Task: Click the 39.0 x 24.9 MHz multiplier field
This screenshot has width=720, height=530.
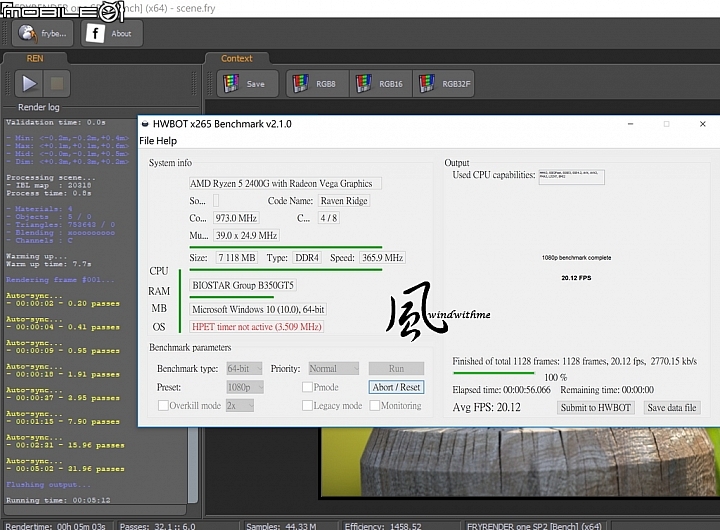Action: click(246, 236)
